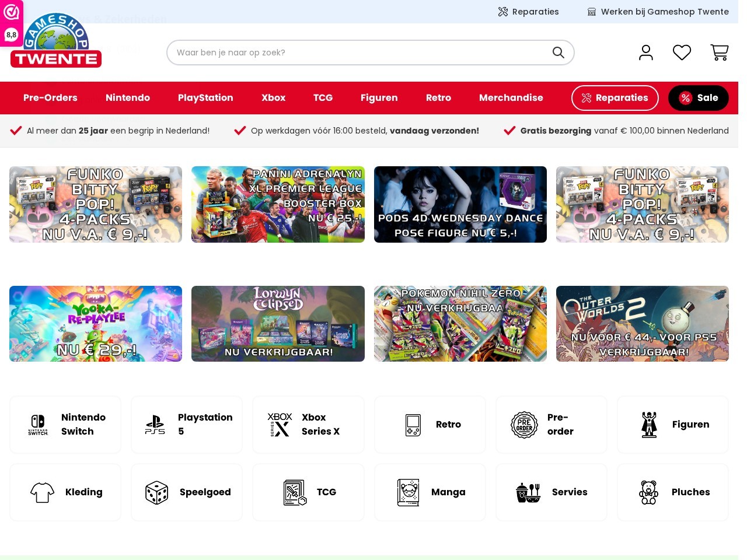This screenshot has height=560, width=747.
Task: Expand the Nintendo navigation menu
Action: pyautogui.click(x=128, y=98)
